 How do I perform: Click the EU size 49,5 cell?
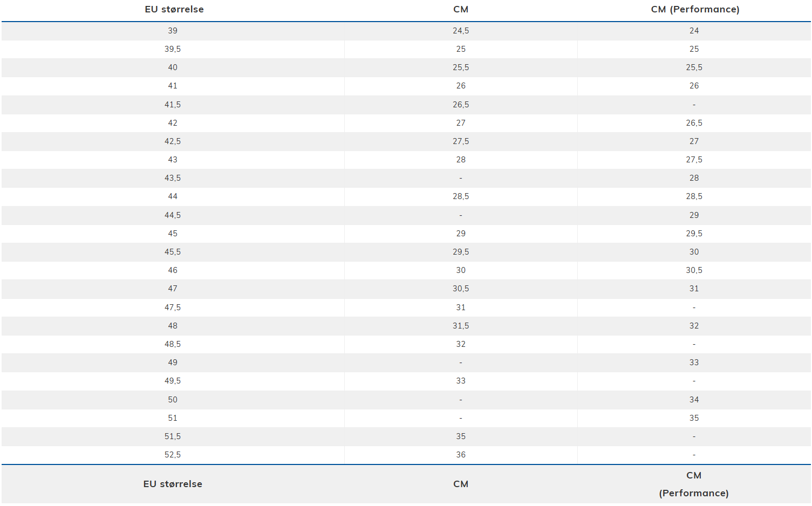click(173, 381)
